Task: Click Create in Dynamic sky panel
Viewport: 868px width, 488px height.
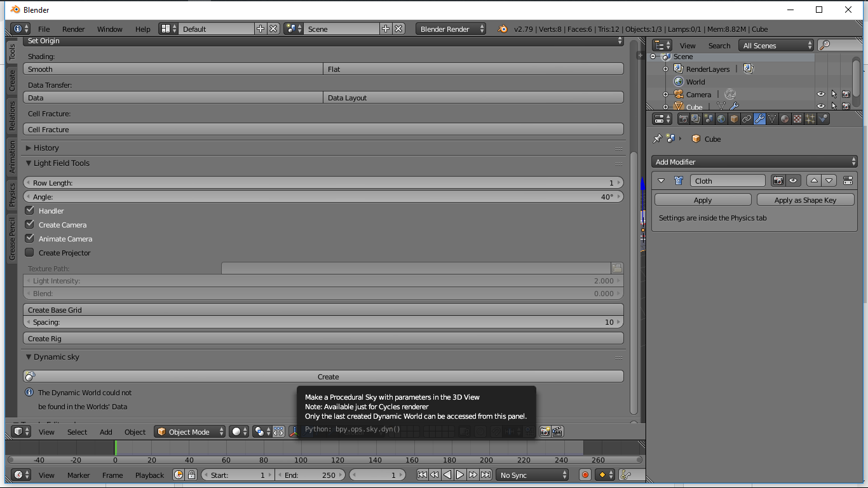Action: point(323,376)
